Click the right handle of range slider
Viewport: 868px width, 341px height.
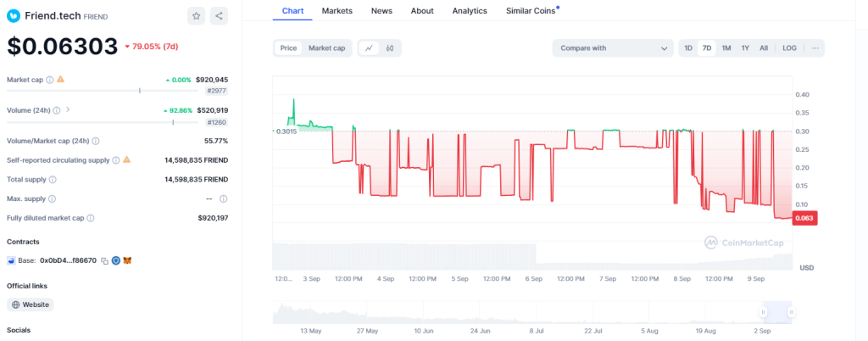(x=791, y=312)
